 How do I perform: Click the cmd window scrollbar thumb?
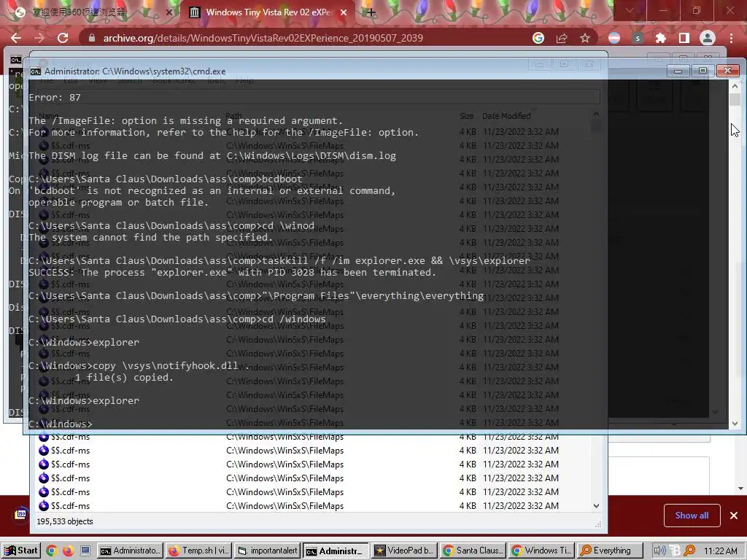point(735,99)
